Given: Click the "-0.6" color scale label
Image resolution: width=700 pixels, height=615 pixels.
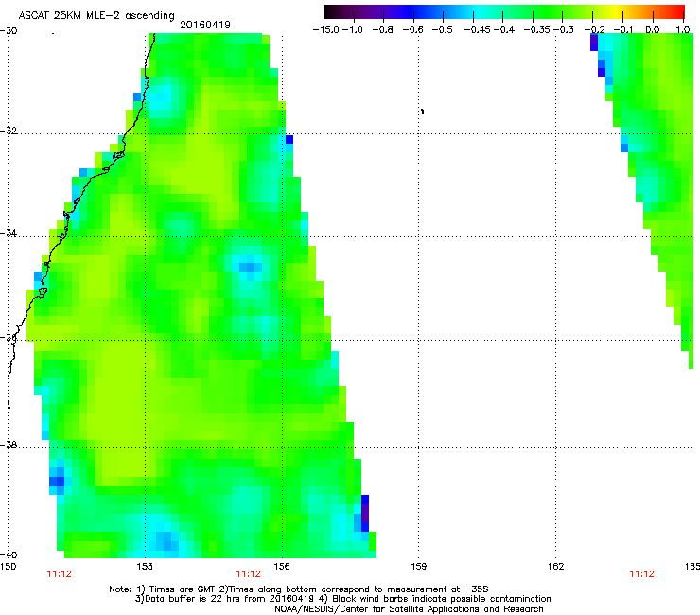Looking at the screenshot, I should [413, 30].
